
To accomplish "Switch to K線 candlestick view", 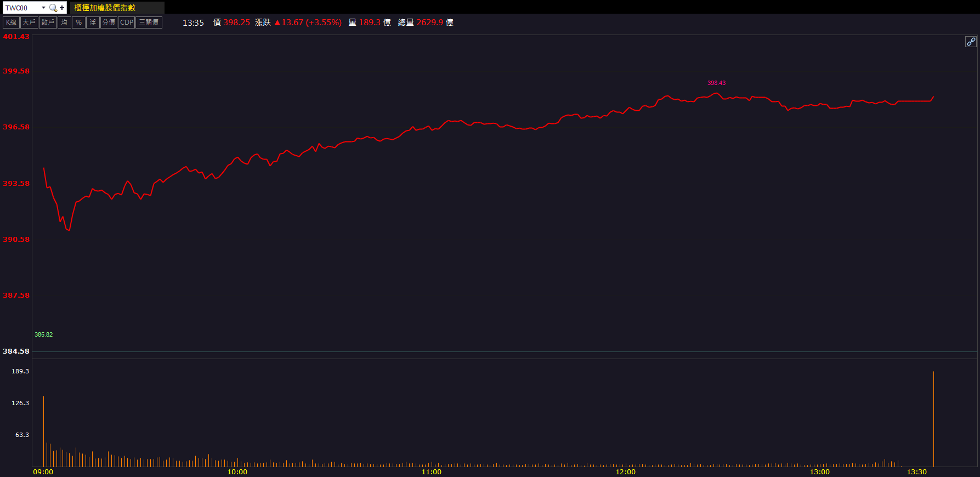I will click(x=12, y=22).
